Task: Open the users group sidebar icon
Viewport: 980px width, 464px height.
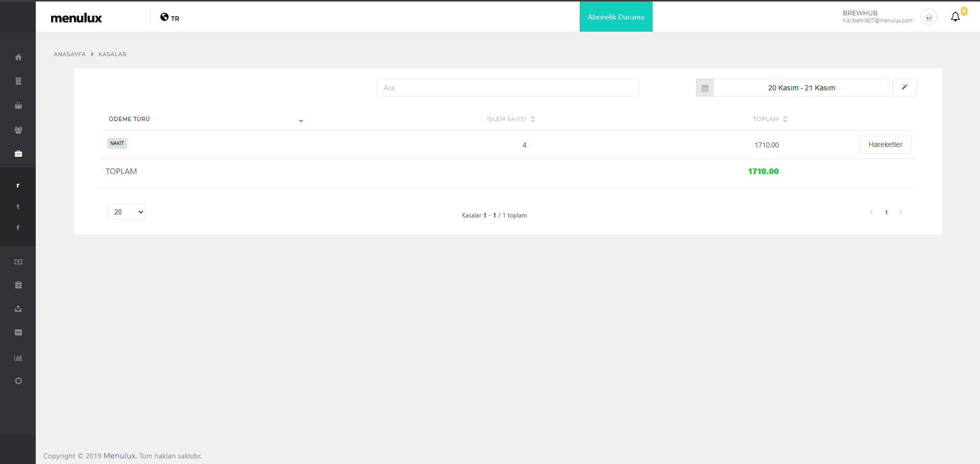Action: (18, 130)
